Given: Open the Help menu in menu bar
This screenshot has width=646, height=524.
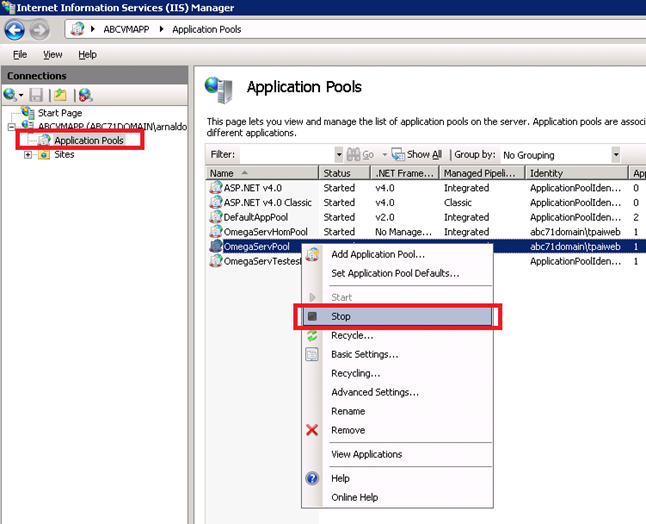Looking at the screenshot, I should pyautogui.click(x=87, y=54).
